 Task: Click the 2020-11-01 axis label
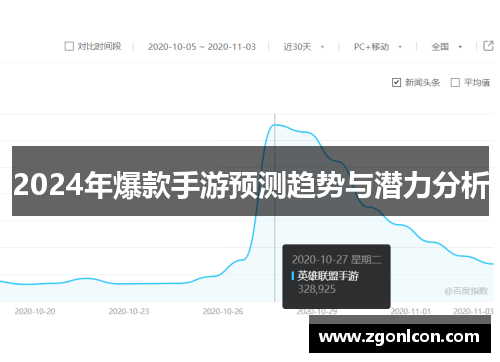[x=411, y=311]
